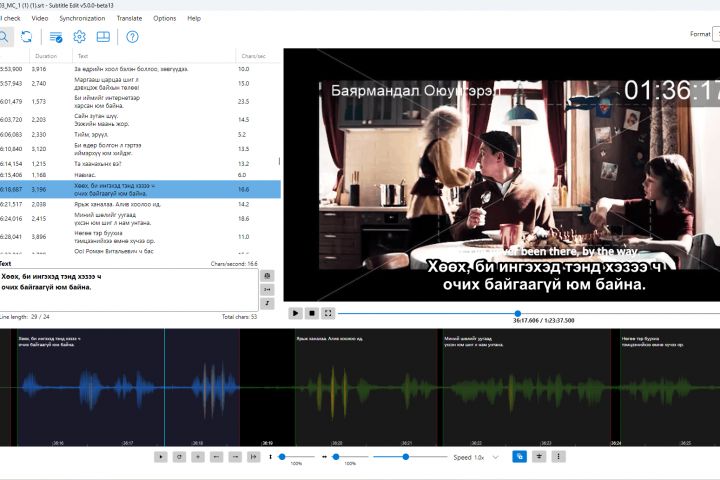720x480 pixels.
Task: Click the Layout toolbar icon
Action: 103,37
